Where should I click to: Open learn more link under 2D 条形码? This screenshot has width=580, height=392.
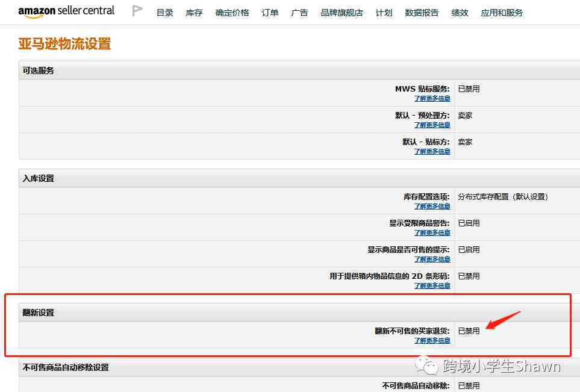point(432,285)
